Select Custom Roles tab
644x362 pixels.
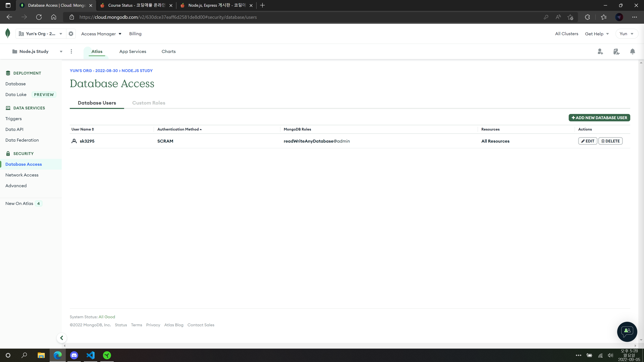pos(149,103)
